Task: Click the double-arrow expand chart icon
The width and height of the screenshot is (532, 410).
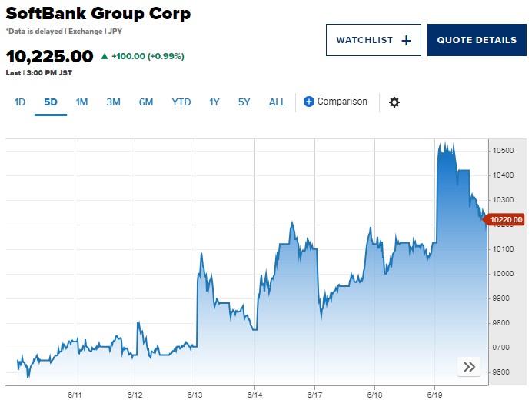Action: (x=469, y=367)
